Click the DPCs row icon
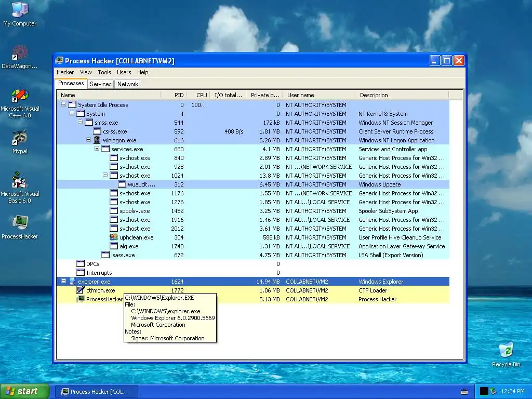This screenshot has width=532, height=399. [x=81, y=263]
